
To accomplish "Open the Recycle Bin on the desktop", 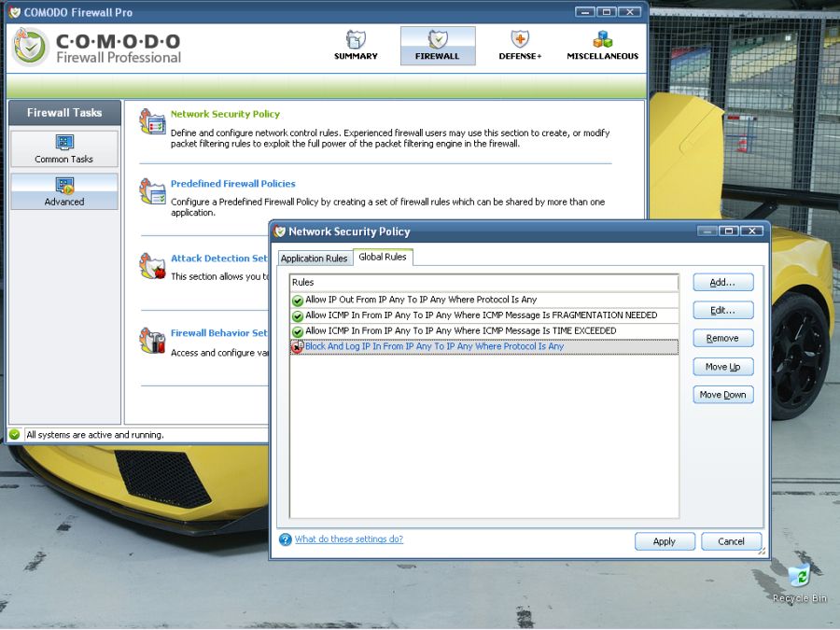I will [x=799, y=582].
